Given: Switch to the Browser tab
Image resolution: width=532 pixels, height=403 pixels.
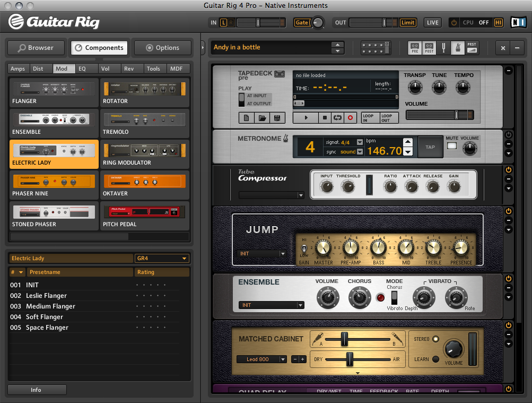Looking at the screenshot, I should click(36, 47).
